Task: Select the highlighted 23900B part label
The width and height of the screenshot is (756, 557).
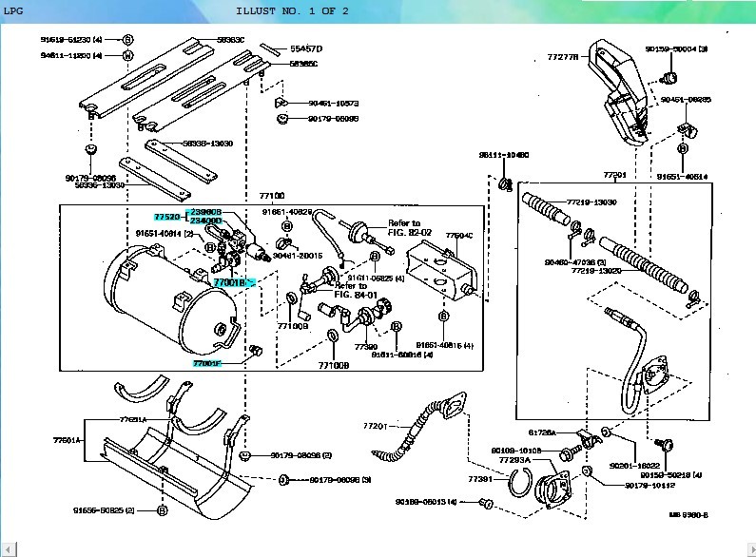Action: pos(205,211)
